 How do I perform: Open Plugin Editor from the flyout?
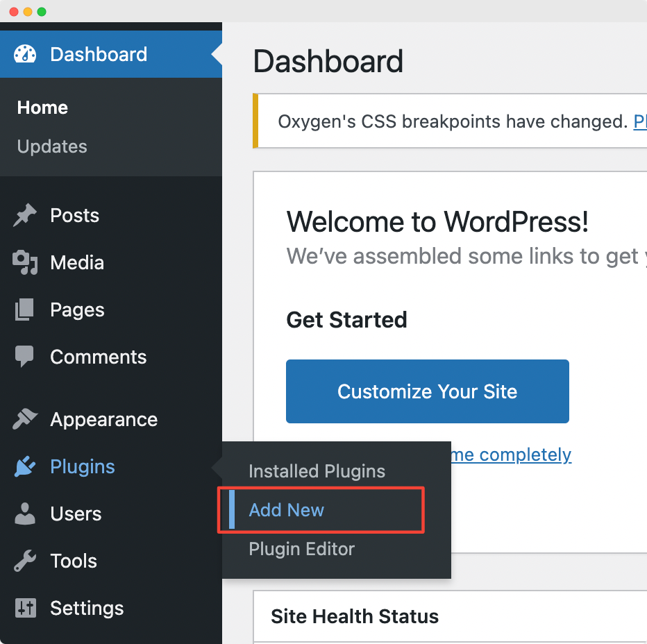pyautogui.click(x=301, y=549)
